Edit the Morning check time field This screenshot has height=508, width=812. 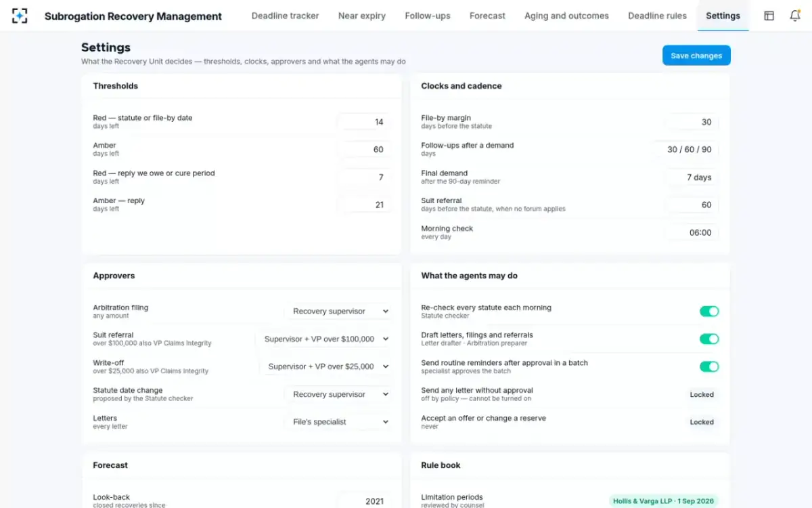[x=692, y=232]
